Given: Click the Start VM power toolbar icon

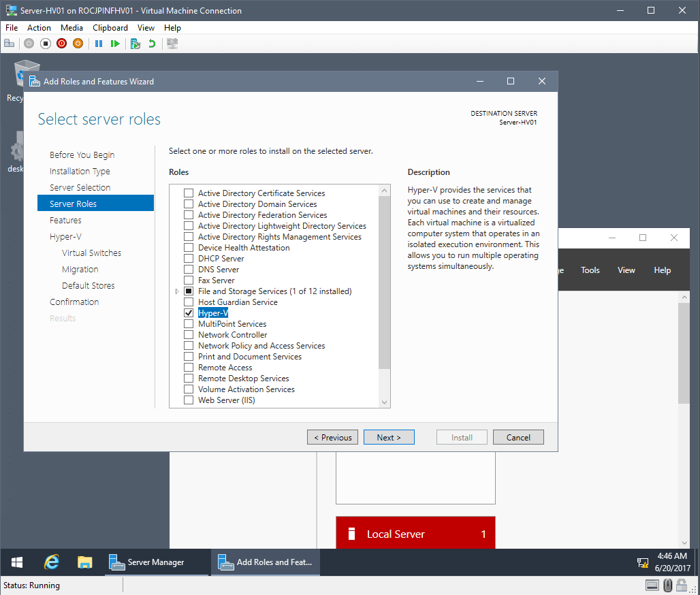Looking at the screenshot, I should 29,44.
